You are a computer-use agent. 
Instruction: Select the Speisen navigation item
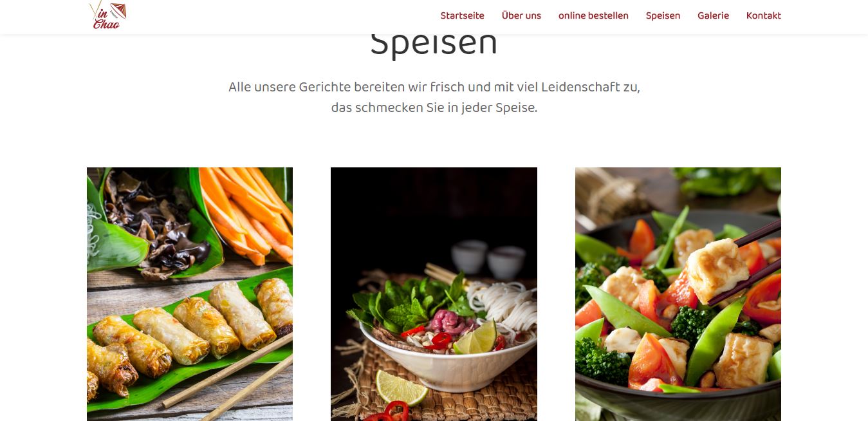(x=663, y=15)
